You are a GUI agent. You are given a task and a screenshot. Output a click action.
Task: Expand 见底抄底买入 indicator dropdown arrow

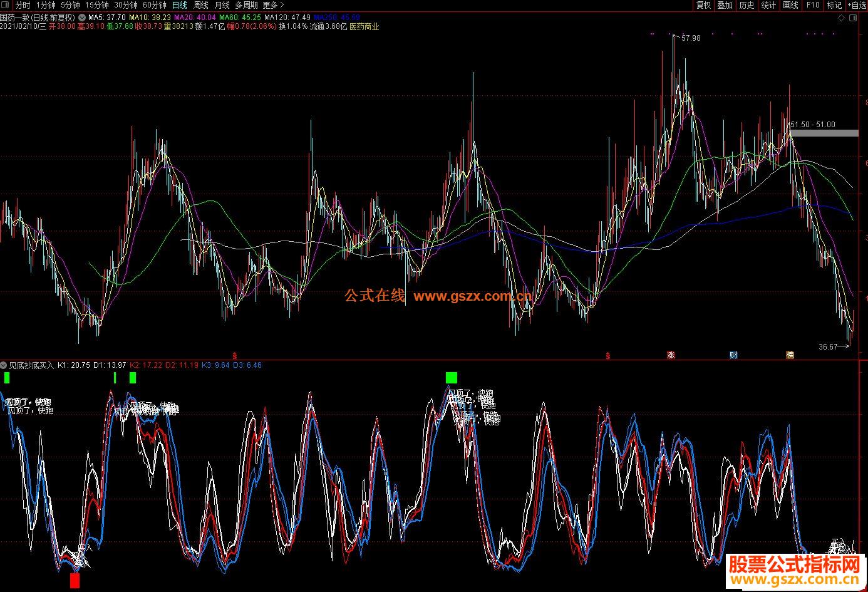click(x=4, y=365)
